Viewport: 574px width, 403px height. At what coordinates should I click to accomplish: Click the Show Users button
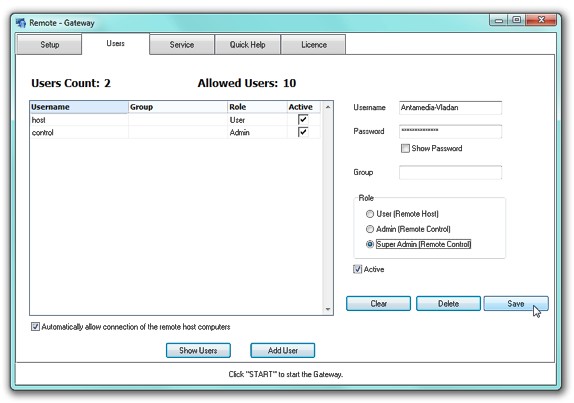(198, 350)
